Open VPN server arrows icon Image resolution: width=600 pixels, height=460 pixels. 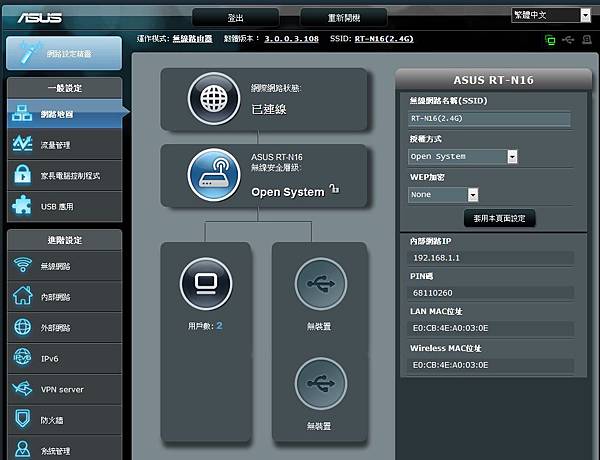pyautogui.click(x=22, y=388)
